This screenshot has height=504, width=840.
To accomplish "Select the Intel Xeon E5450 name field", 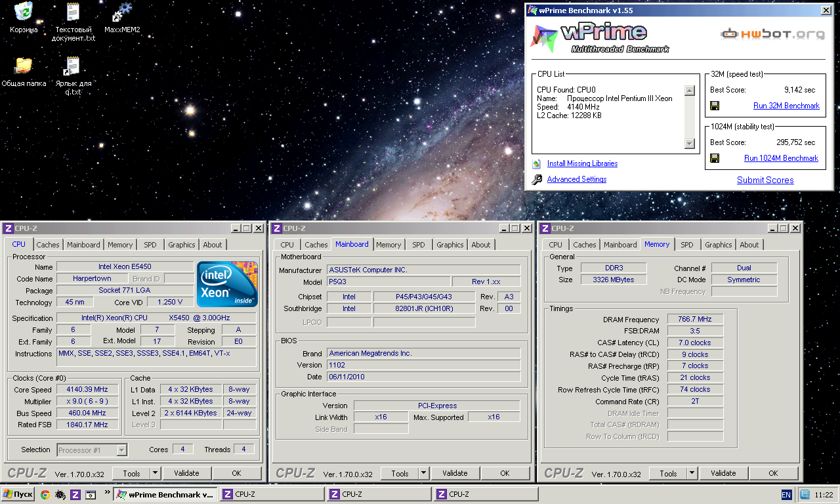I will [x=125, y=267].
